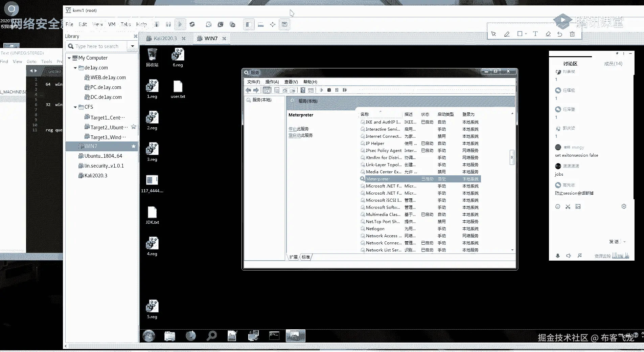
Task: Click the restart guest icon in VMware toolbar
Action: [192, 24]
